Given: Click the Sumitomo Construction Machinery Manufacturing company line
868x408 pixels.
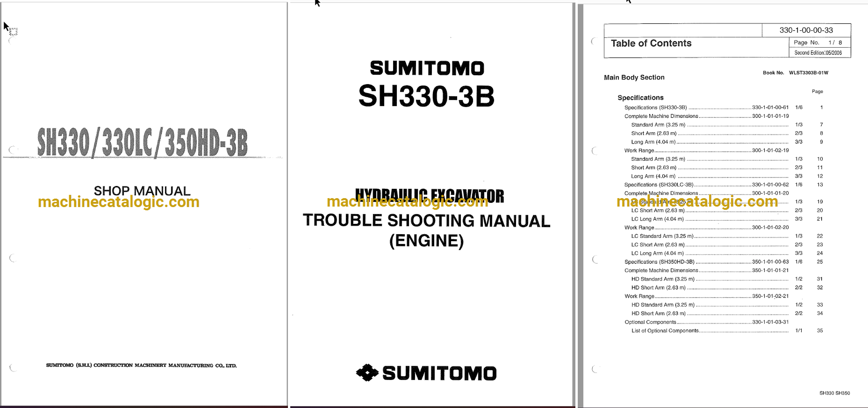Looking at the screenshot, I should (x=141, y=365).
